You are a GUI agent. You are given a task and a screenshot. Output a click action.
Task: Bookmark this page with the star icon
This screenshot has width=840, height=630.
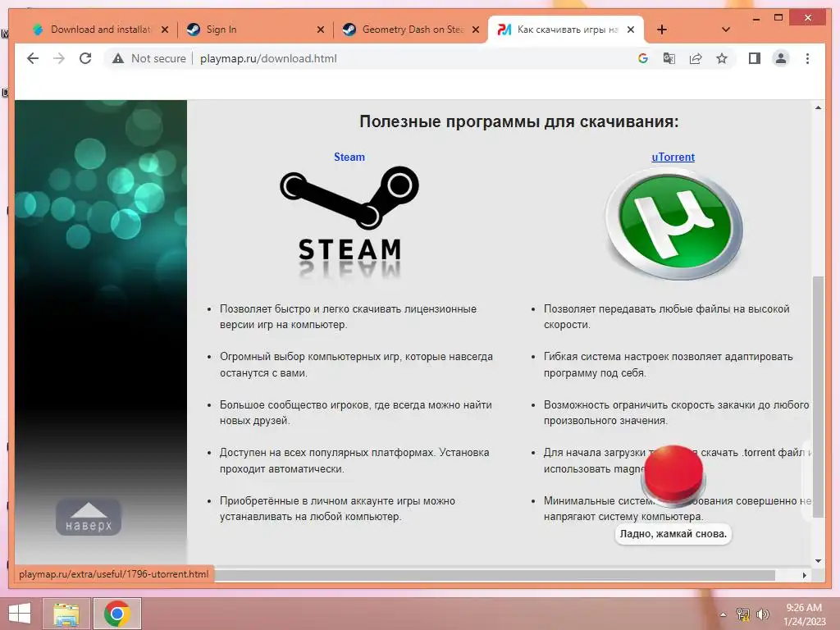(x=722, y=58)
